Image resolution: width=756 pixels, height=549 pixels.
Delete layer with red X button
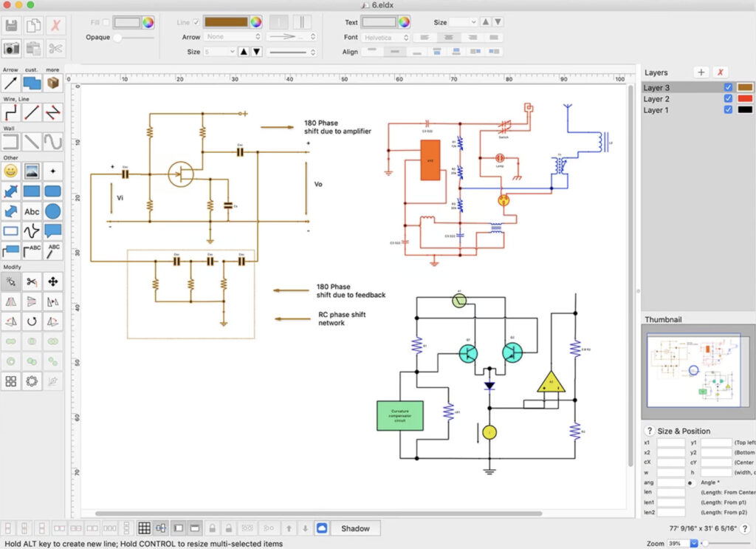[x=721, y=72]
